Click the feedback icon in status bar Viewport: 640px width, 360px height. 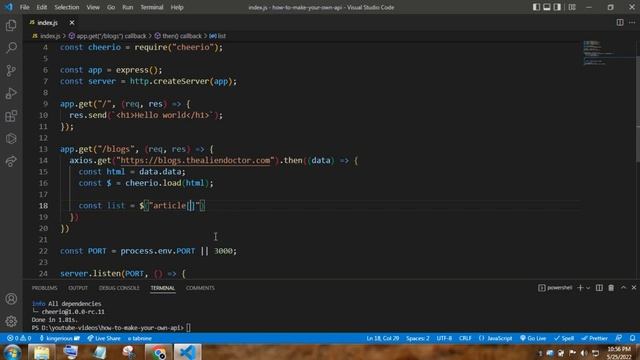(619, 338)
